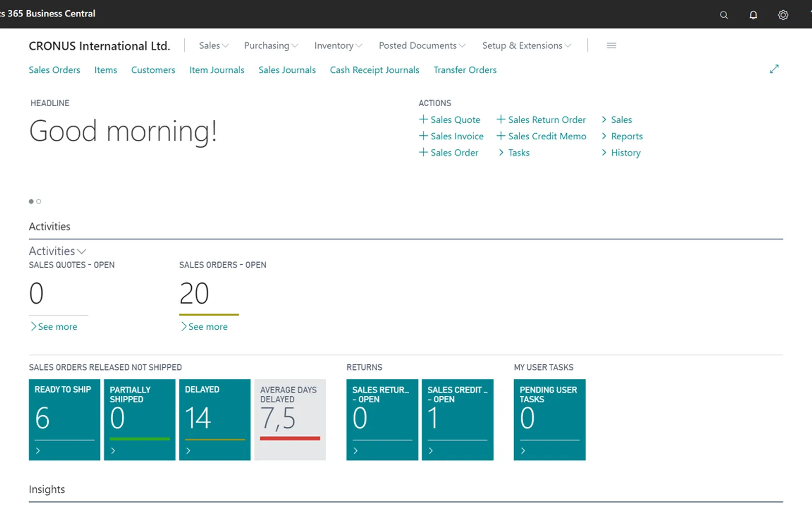The height and width of the screenshot is (508, 812).
Task: Open Sales Orders navigation link
Action: tap(54, 70)
